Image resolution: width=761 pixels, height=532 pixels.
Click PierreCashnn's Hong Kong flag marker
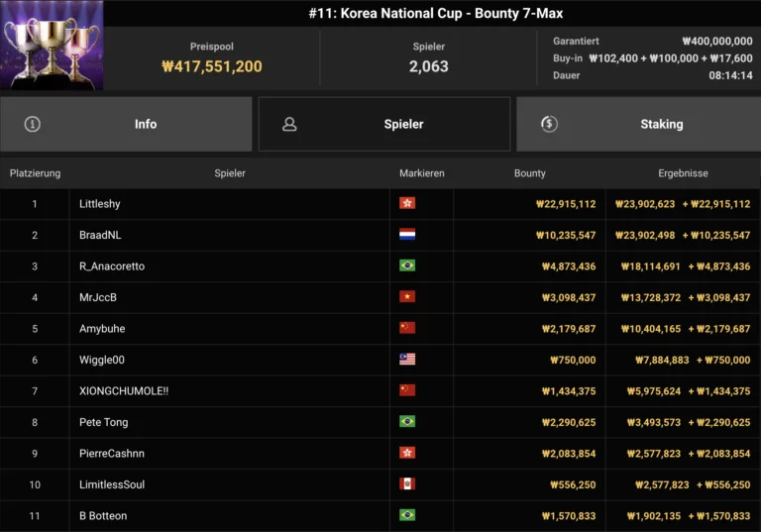[x=407, y=453]
